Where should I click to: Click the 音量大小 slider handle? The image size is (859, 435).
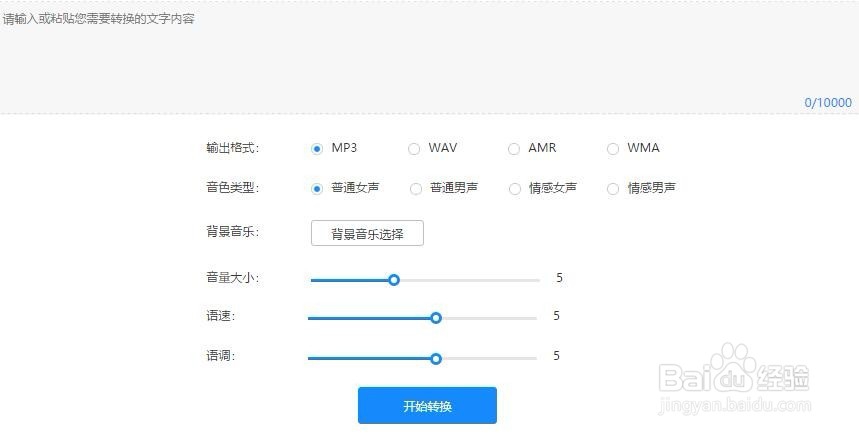393,280
